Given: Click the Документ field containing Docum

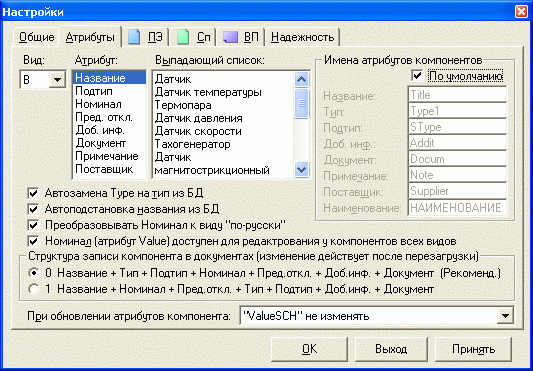Looking at the screenshot, I should click(x=457, y=159).
